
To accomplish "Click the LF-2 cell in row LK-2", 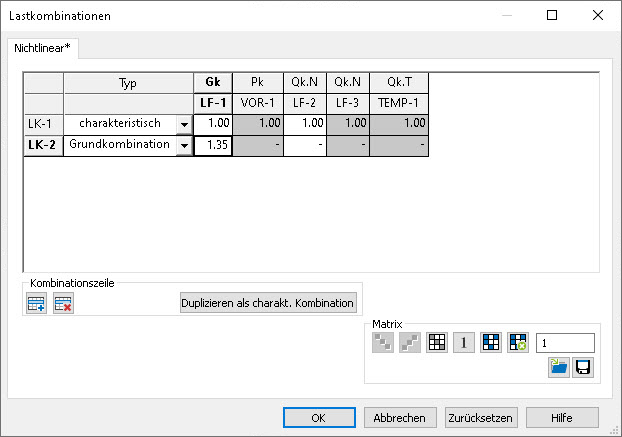I will pyautogui.click(x=304, y=145).
